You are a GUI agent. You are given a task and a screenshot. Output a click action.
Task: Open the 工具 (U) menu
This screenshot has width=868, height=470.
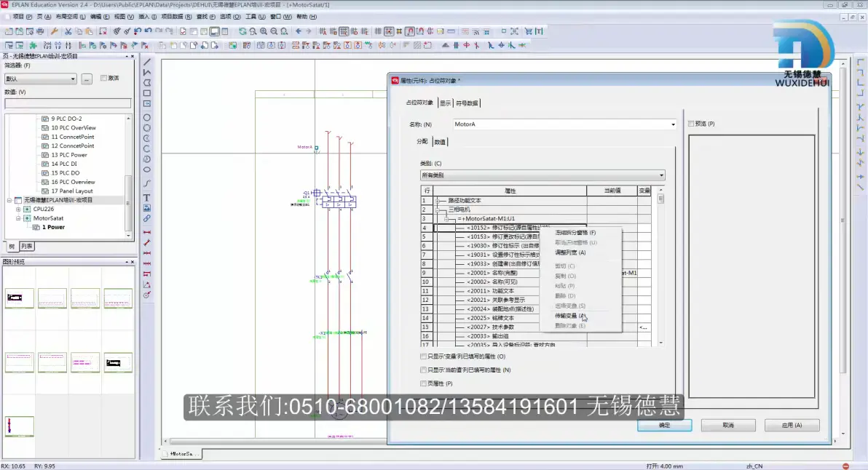pos(255,17)
